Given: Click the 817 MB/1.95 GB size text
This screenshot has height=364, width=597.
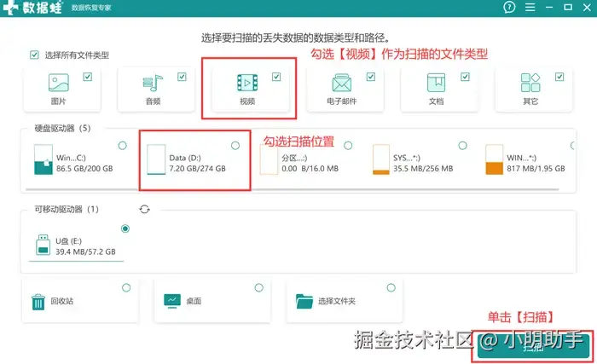Looking at the screenshot, I should [x=536, y=168].
